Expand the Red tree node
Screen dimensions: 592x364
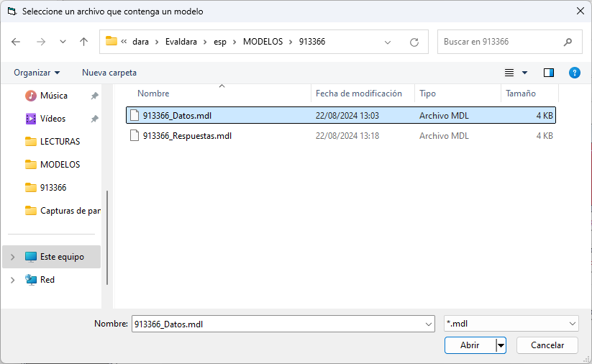click(12, 280)
